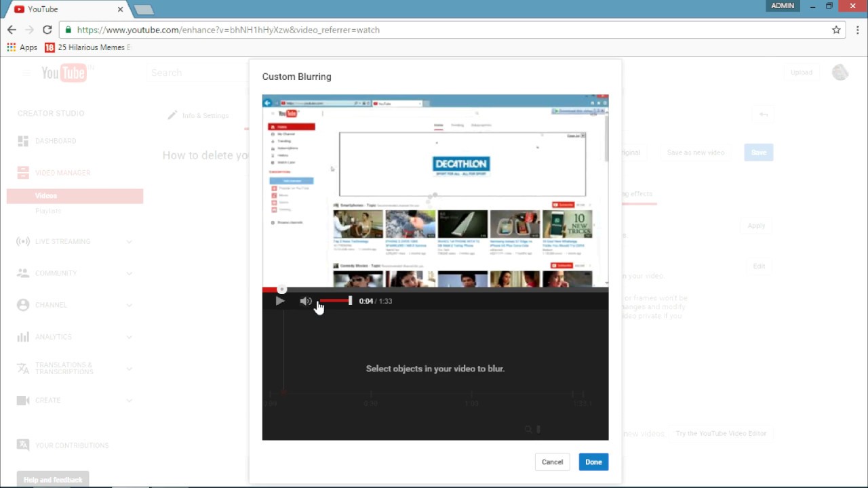Click the YouTube logo

pyautogui.click(x=64, y=73)
